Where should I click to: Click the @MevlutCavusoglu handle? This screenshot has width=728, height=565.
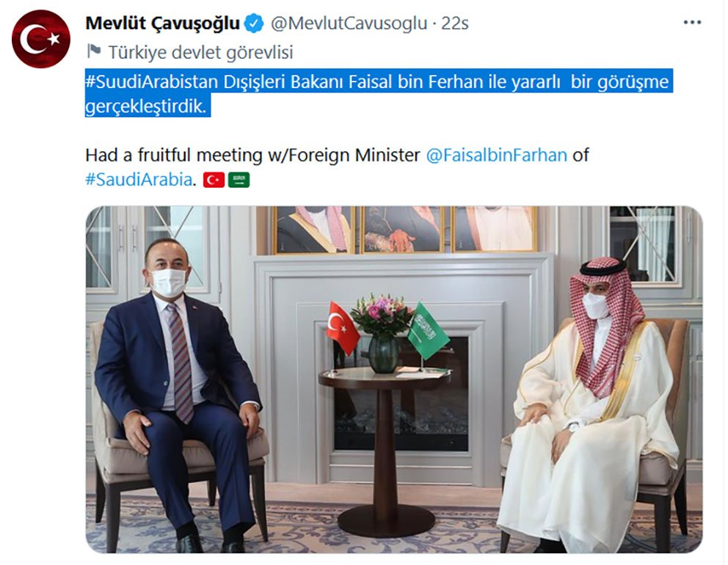(348, 23)
